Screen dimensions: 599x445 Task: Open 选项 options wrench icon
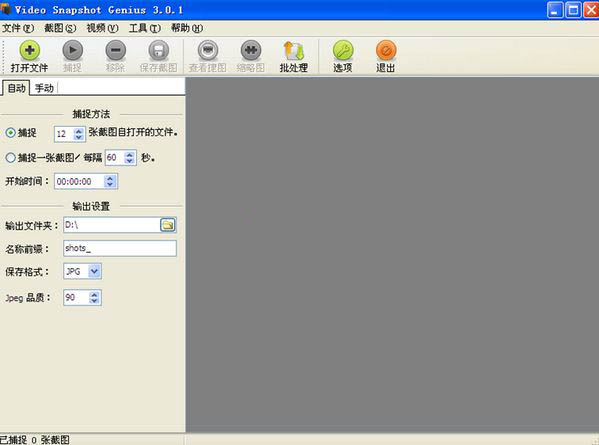[343, 50]
